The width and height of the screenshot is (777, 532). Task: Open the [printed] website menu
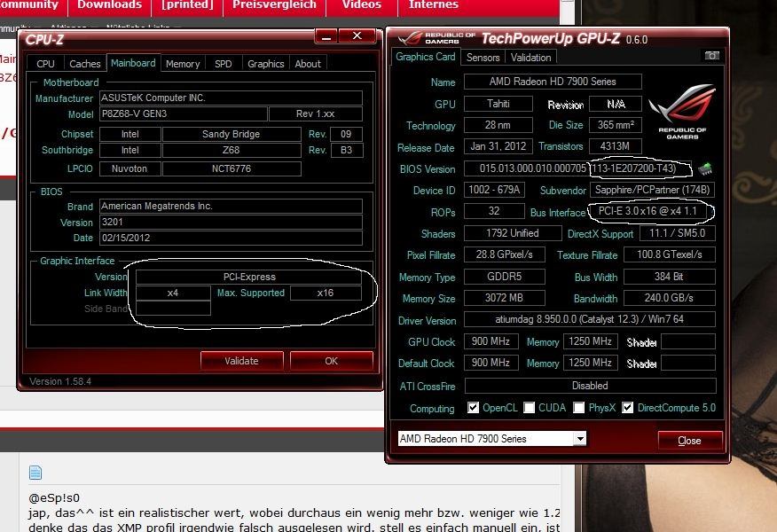click(x=187, y=5)
